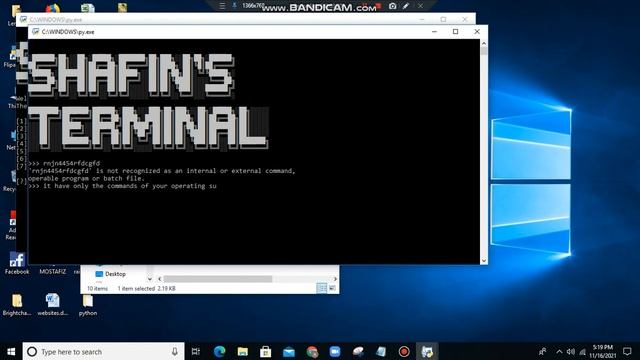
Task: Launch Google Chrome from the taskbar
Action: [312, 351]
